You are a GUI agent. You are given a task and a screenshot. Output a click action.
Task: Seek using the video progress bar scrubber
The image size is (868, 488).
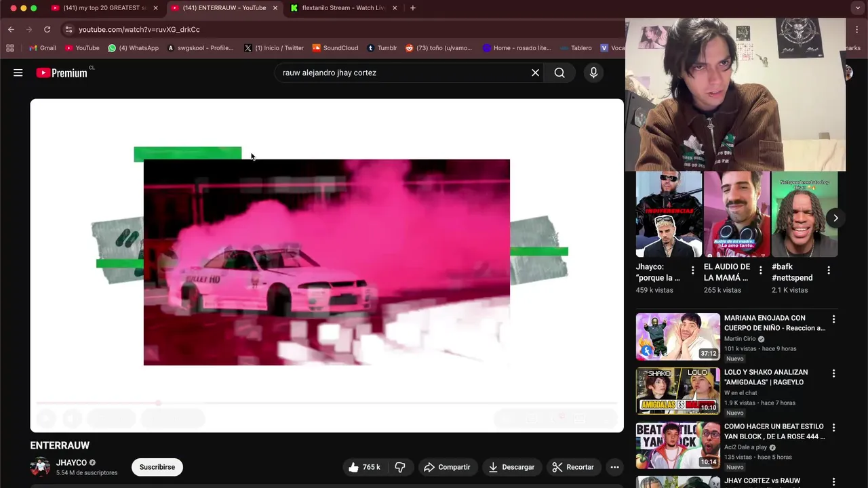click(x=158, y=403)
